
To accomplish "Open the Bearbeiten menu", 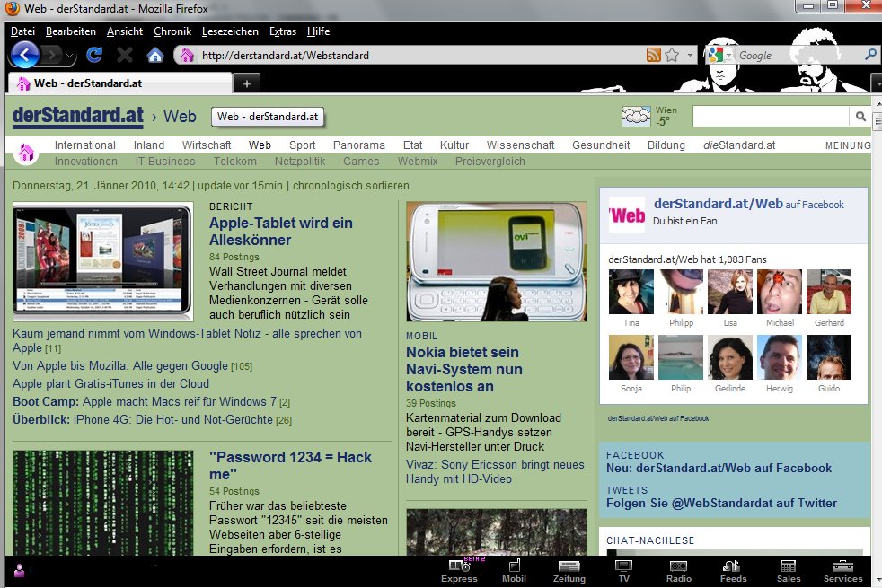I will point(70,31).
